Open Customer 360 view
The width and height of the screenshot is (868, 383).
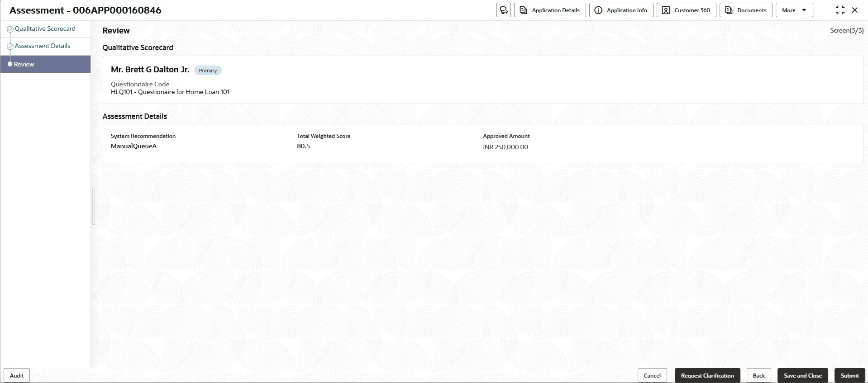click(686, 10)
